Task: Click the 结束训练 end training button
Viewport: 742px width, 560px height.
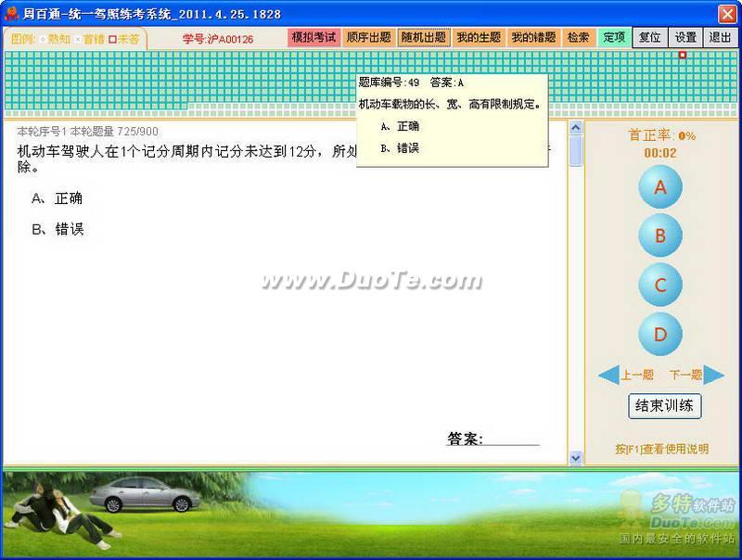Action: tap(664, 406)
